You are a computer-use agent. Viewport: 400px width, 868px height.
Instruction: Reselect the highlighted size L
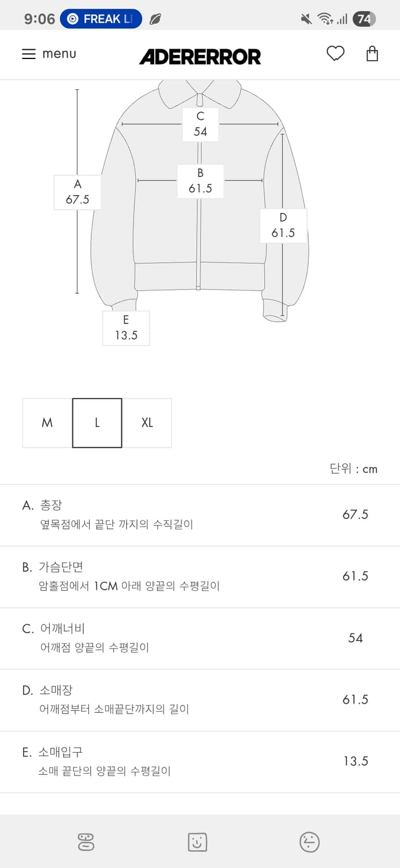(97, 422)
